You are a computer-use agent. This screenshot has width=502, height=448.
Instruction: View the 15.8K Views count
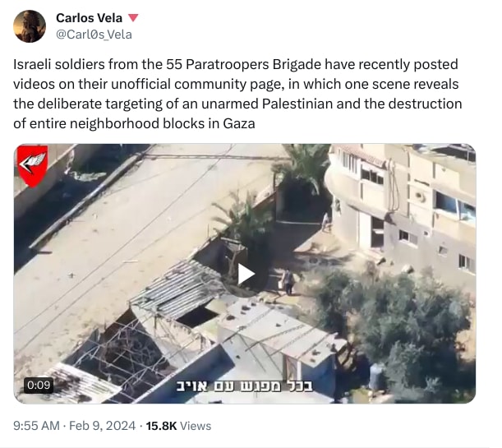tap(178, 426)
